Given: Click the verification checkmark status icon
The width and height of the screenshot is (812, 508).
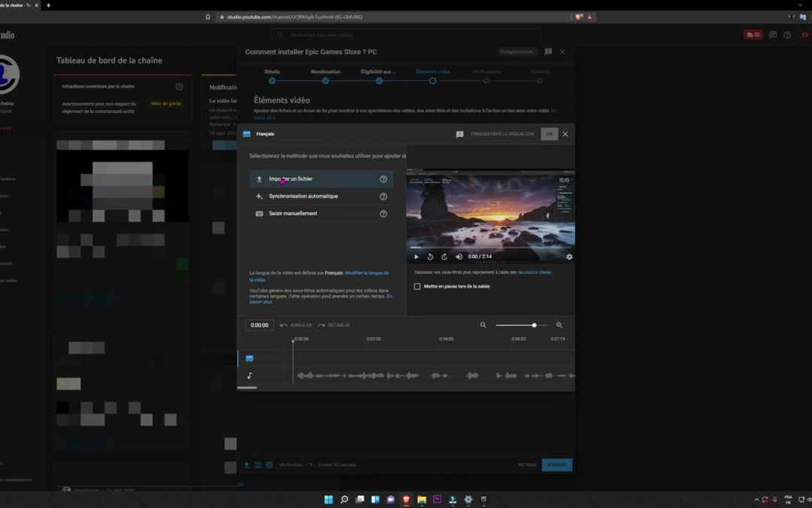Looking at the screenshot, I should click(x=269, y=465).
